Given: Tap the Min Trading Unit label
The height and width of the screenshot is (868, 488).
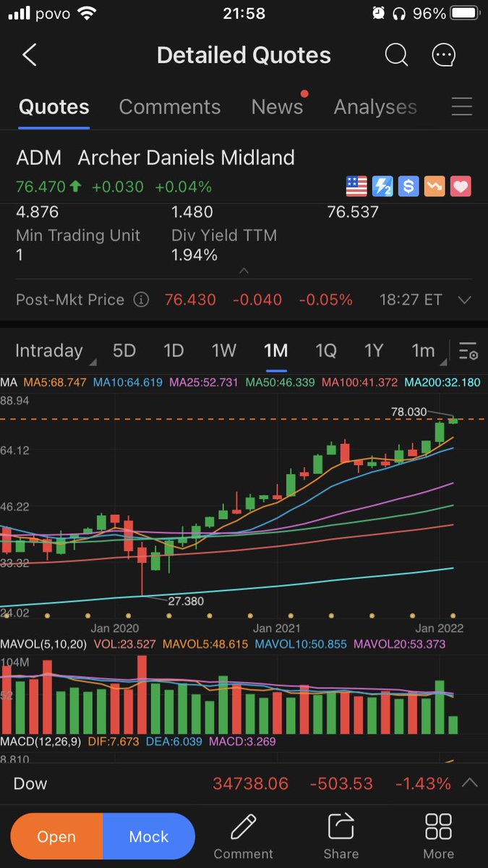Looking at the screenshot, I should [x=78, y=235].
